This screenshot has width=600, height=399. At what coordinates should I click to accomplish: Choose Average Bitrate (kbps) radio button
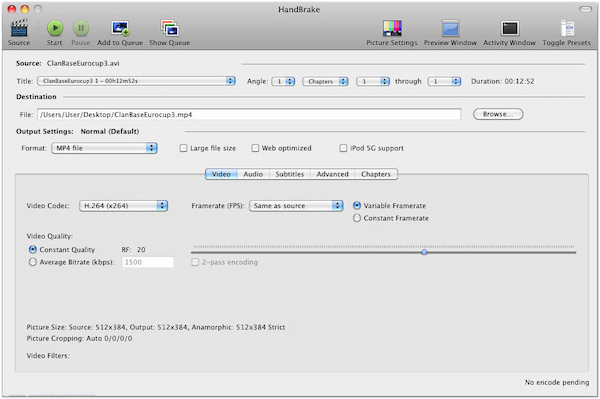(33, 262)
